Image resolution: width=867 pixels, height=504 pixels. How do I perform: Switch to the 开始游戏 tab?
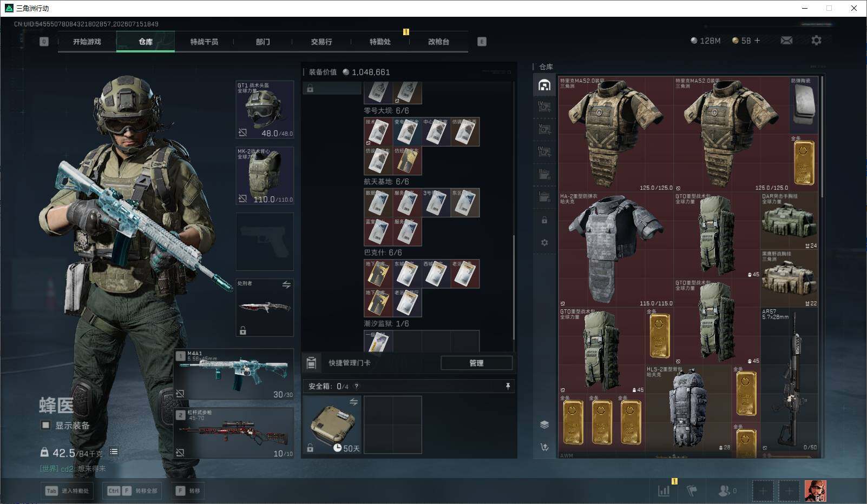click(87, 42)
